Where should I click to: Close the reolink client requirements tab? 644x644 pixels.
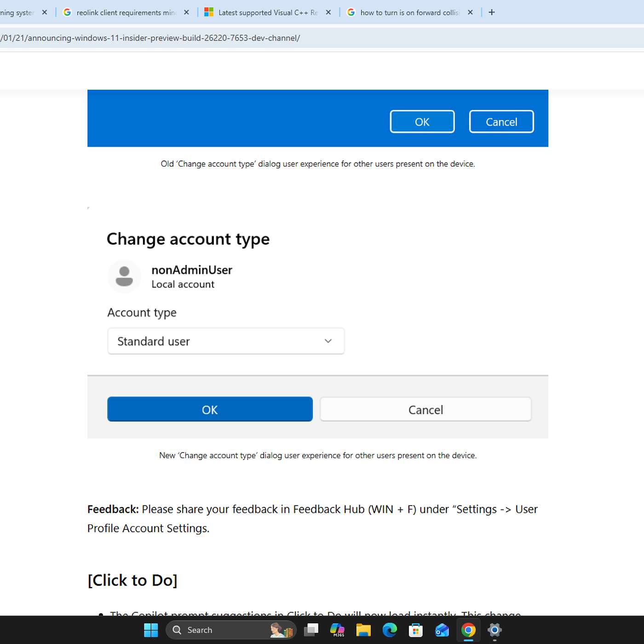click(x=186, y=12)
